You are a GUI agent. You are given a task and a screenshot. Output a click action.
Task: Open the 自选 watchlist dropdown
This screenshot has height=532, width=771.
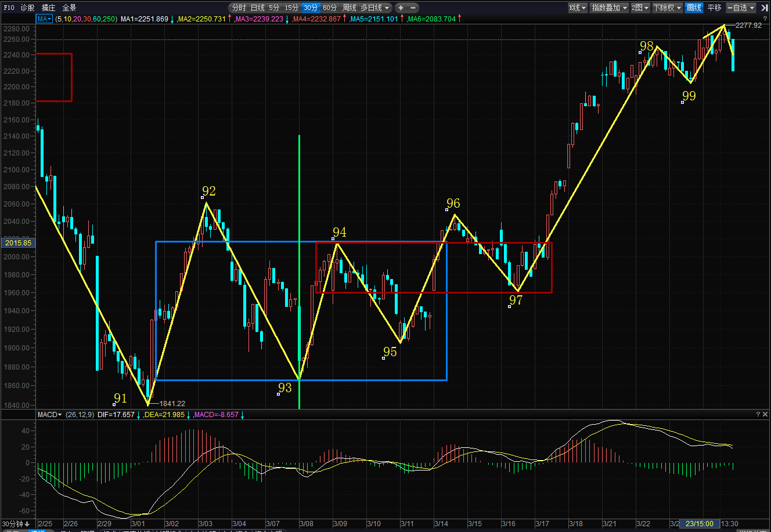pos(741,8)
